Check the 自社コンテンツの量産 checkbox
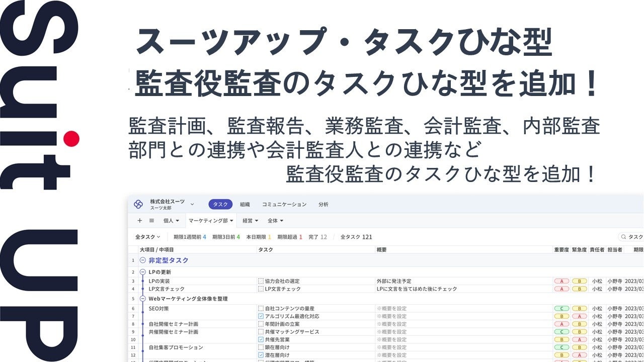Viewport: 644px width, 362px height. coord(261,308)
